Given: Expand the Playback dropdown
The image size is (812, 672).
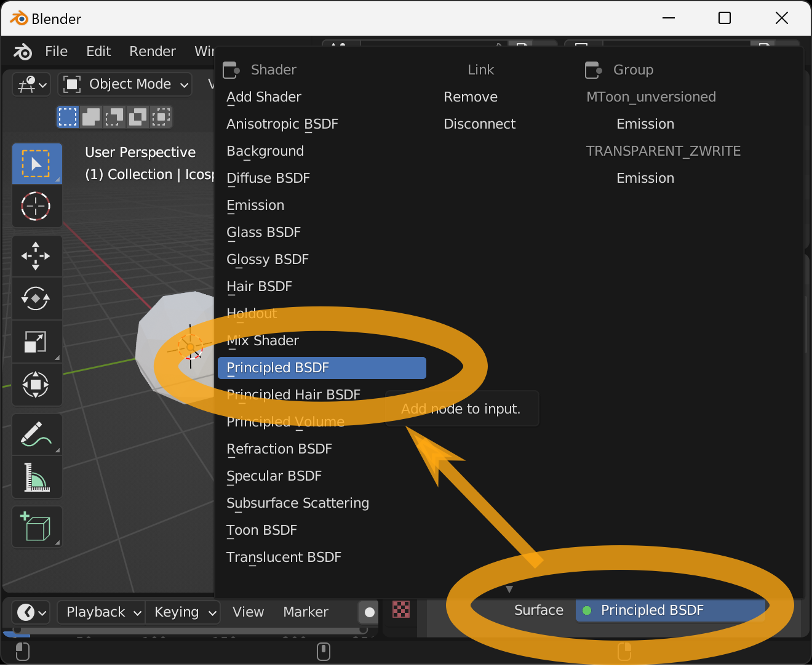Looking at the screenshot, I should point(101,612).
